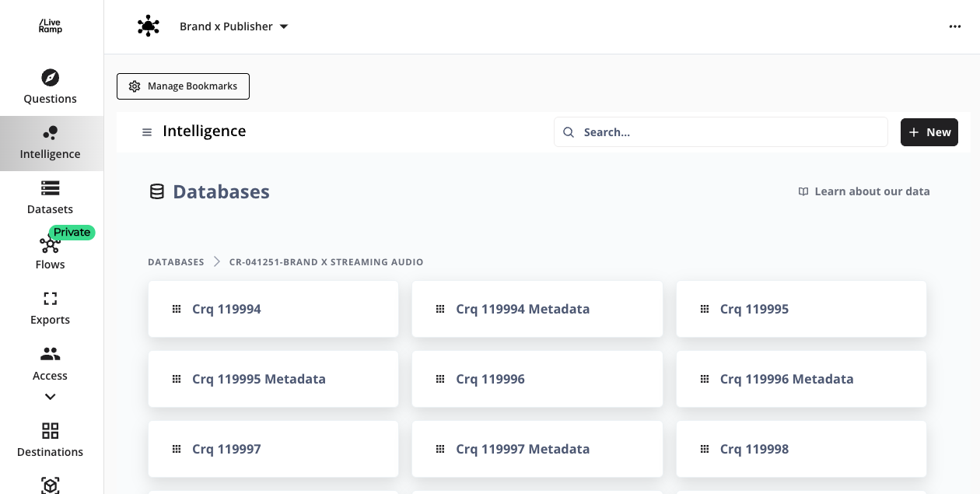
Task: Click the three-dot more options icon
Action: click(x=955, y=26)
